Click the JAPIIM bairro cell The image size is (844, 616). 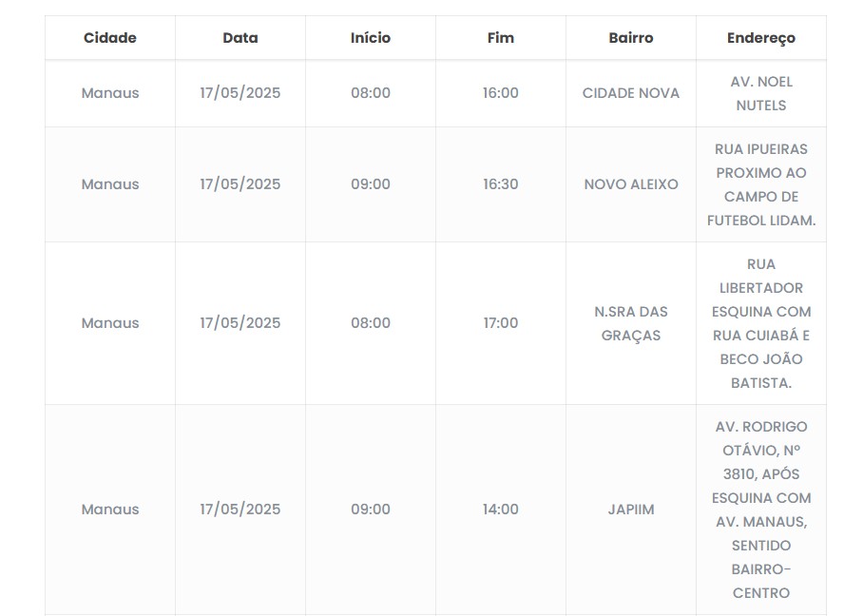[631, 510]
